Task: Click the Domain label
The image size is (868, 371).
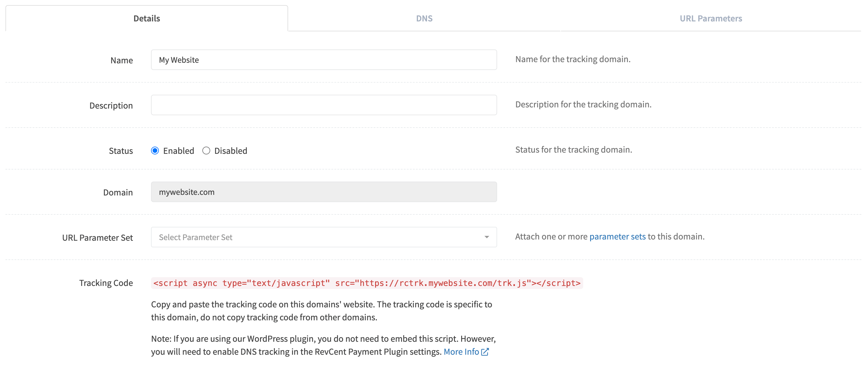Action: 118,192
